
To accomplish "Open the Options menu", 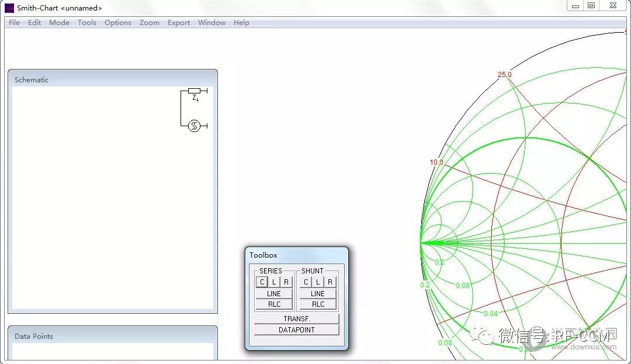I will [118, 23].
